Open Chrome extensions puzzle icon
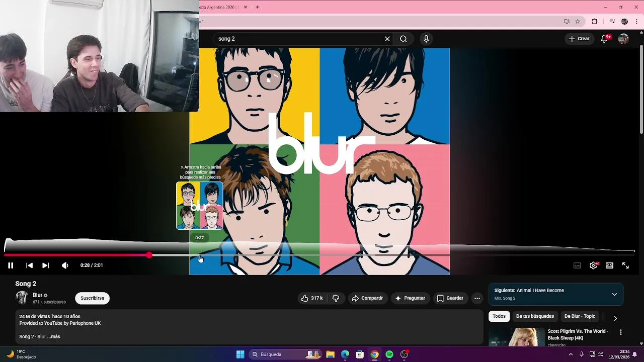 point(594,21)
